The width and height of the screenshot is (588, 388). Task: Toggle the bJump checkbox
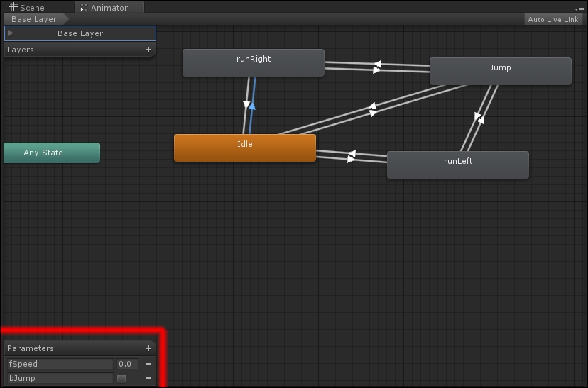coord(121,378)
